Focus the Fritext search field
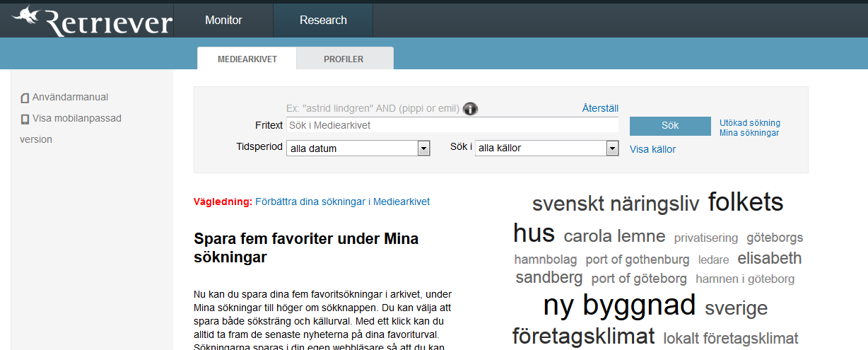This screenshot has width=868, height=350. pos(452,125)
